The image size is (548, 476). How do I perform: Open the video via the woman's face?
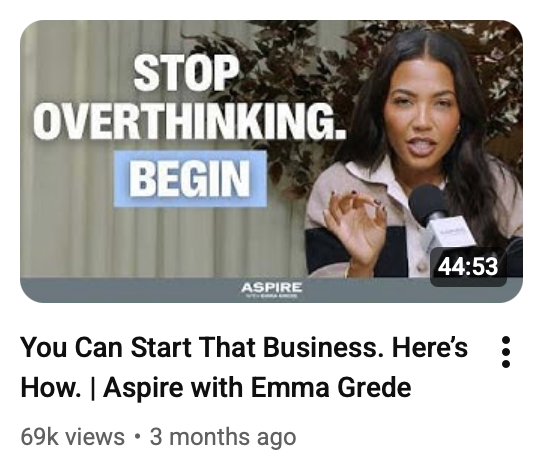point(423,117)
